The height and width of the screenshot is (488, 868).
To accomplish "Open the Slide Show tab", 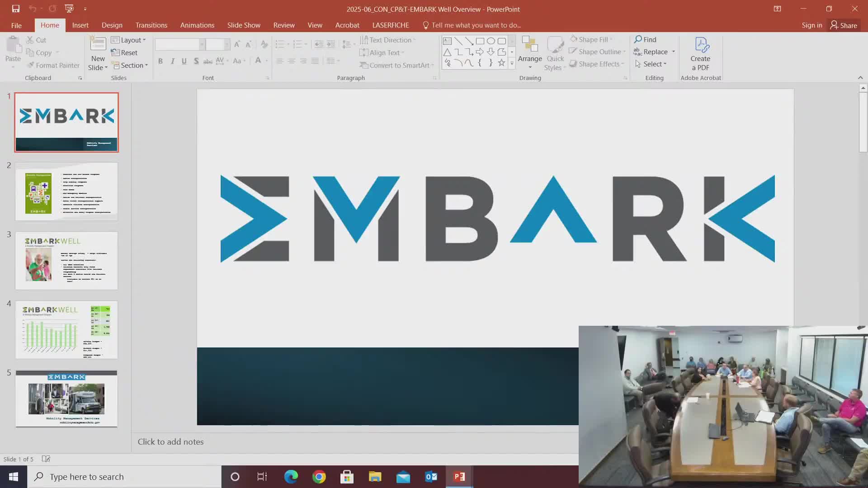I will (x=243, y=25).
